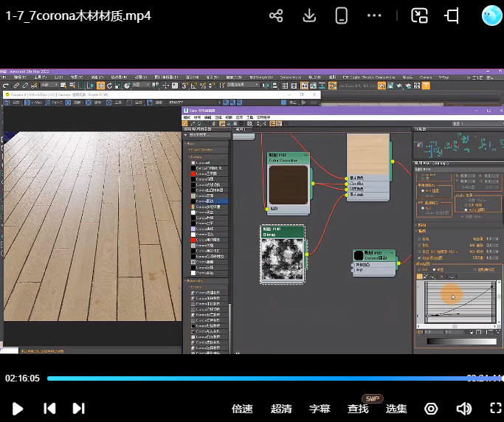This screenshot has width=504, height=422.
Task: Mute the volume speaker icon
Action: (463, 408)
